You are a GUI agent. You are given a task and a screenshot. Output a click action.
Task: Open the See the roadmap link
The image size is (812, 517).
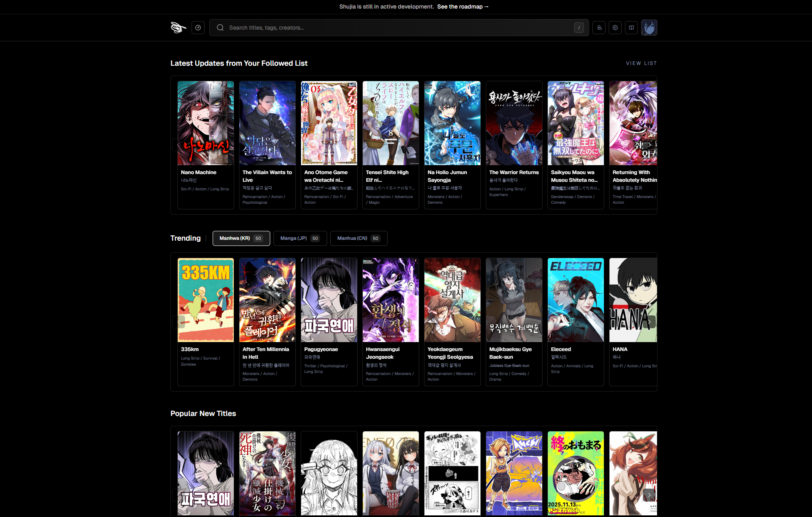pos(463,6)
